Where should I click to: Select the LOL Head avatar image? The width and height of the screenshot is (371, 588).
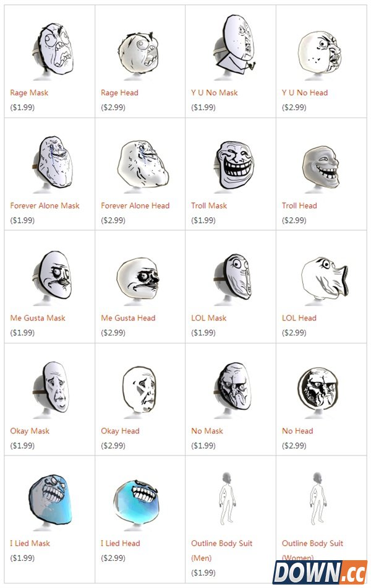[x=324, y=280]
